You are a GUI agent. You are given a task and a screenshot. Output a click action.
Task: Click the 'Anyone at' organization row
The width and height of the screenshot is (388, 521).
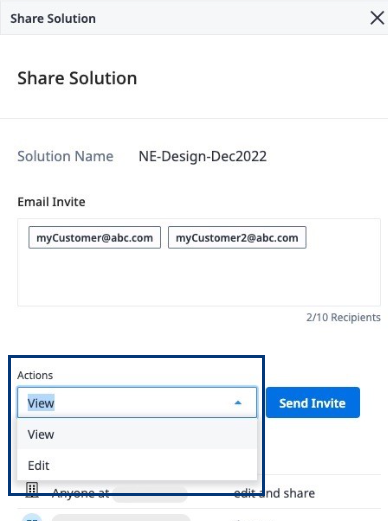(199, 493)
